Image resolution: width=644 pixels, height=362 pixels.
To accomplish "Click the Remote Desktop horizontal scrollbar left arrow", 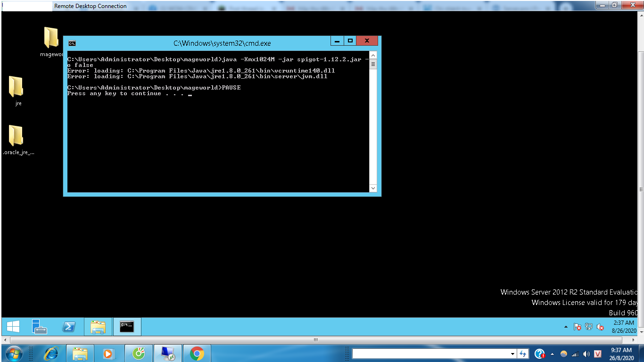I will point(5,339).
